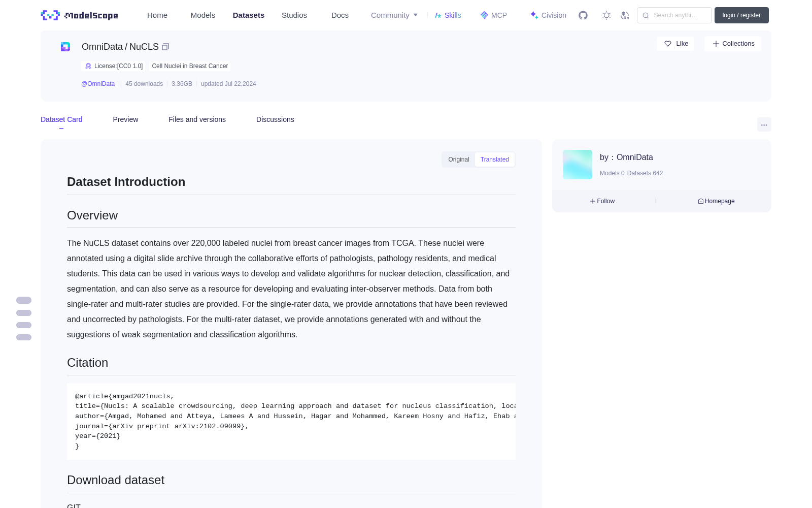The height and width of the screenshot is (508, 812).
Task: Copy the dataset name OmniData/NuCLS
Action: pyautogui.click(x=165, y=47)
